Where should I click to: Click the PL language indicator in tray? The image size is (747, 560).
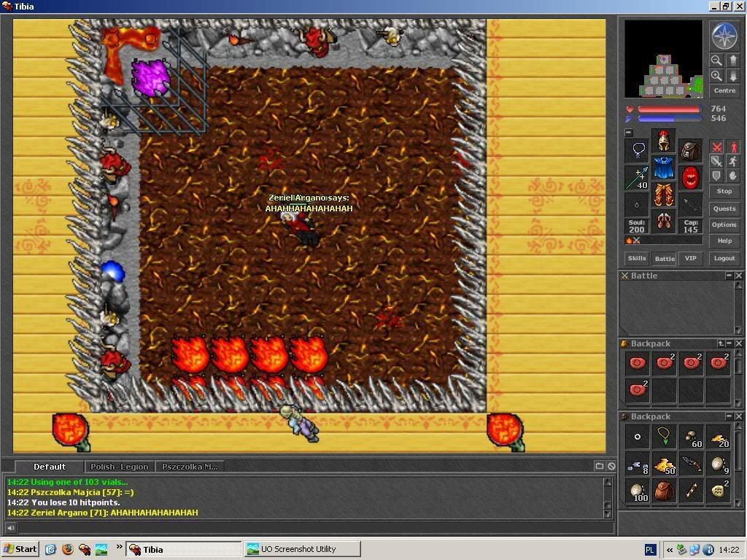pyautogui.click(x=650, y=550)
